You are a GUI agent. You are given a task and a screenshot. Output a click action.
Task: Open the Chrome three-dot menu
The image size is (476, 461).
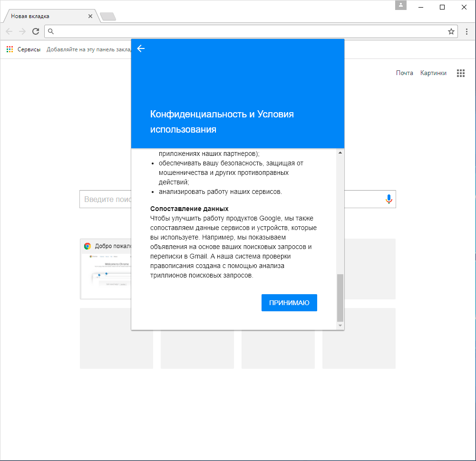pos(466,31)
